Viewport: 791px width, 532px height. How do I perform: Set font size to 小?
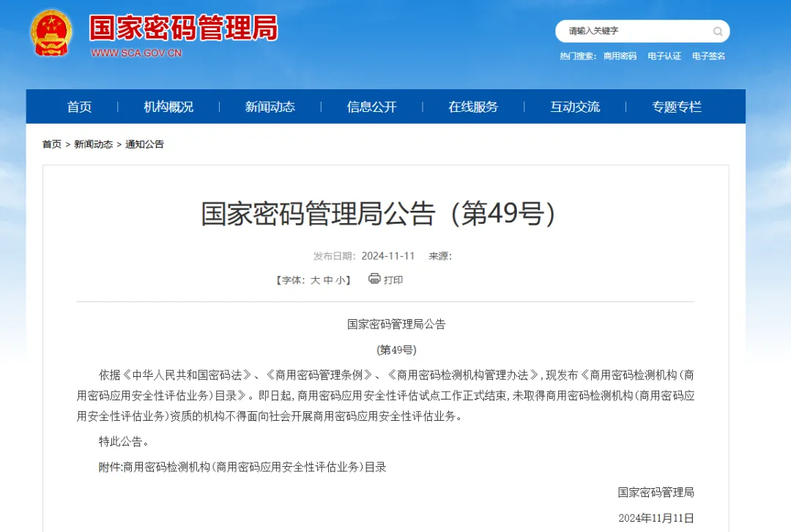point(341,280)
